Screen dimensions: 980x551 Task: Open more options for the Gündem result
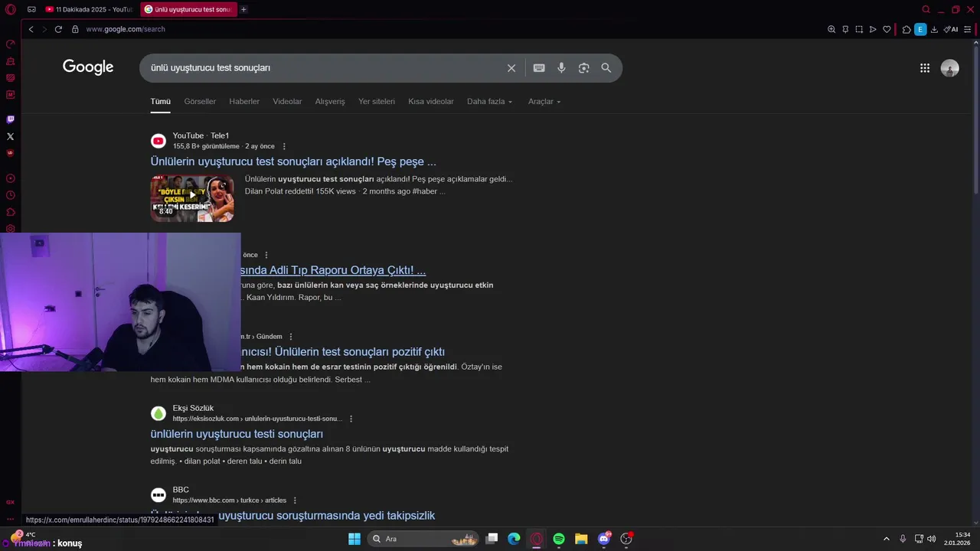click(290, 337)
